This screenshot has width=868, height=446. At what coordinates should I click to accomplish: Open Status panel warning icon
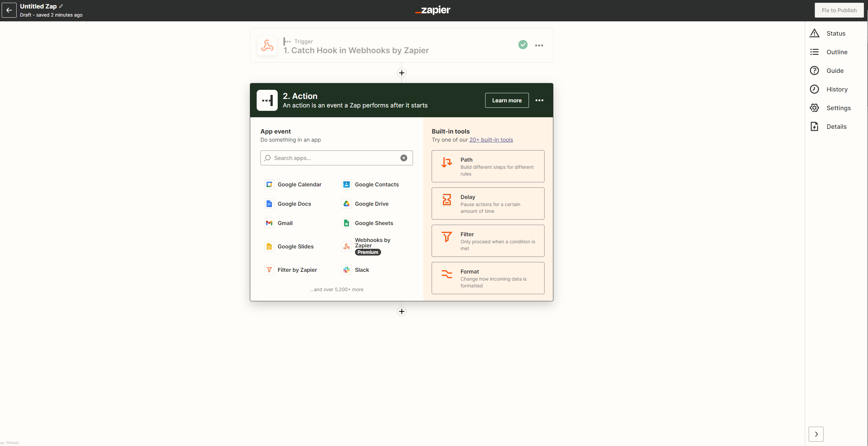[814, 33]
